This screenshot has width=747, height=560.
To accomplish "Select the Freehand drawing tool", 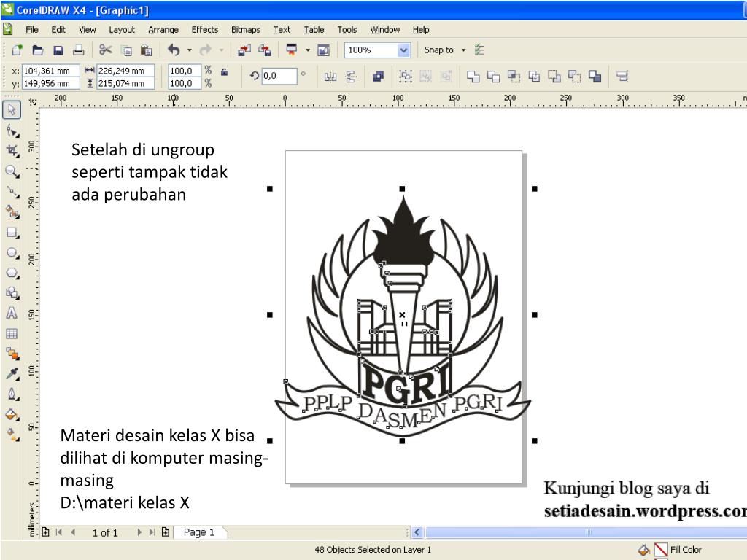I will coord(12,192).
